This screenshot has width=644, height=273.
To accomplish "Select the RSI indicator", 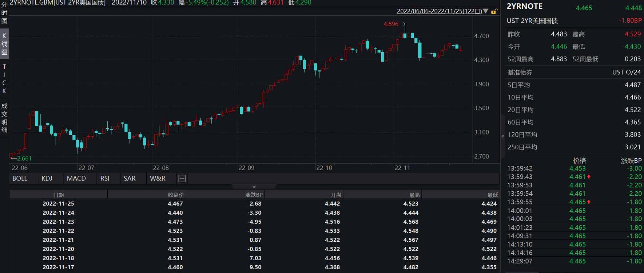I will click(x=105, y=179).
